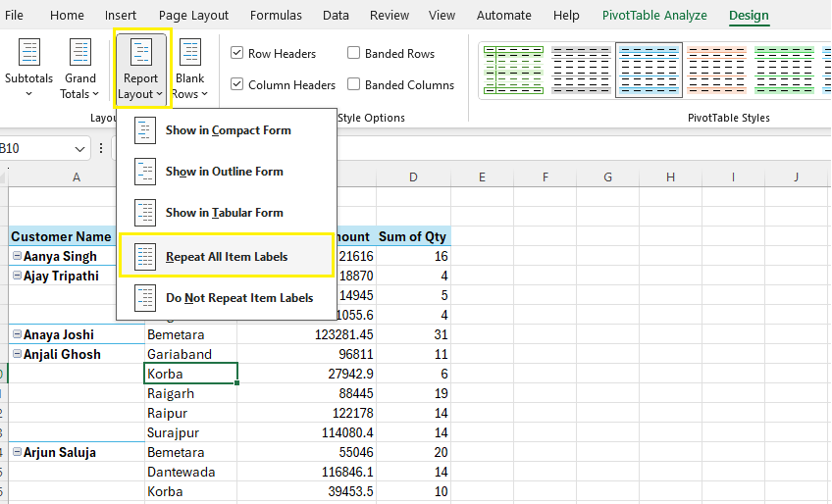Enable the Banded Columns checkbox
Image resolution: width=832 pixels, height=504 pixels.
(354, 84)
